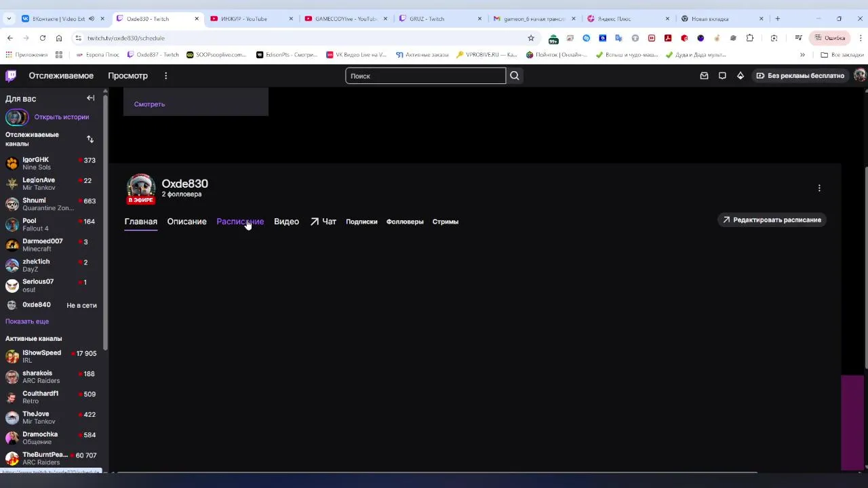
Task: Click browser back arrow
Action: [9, 38]
